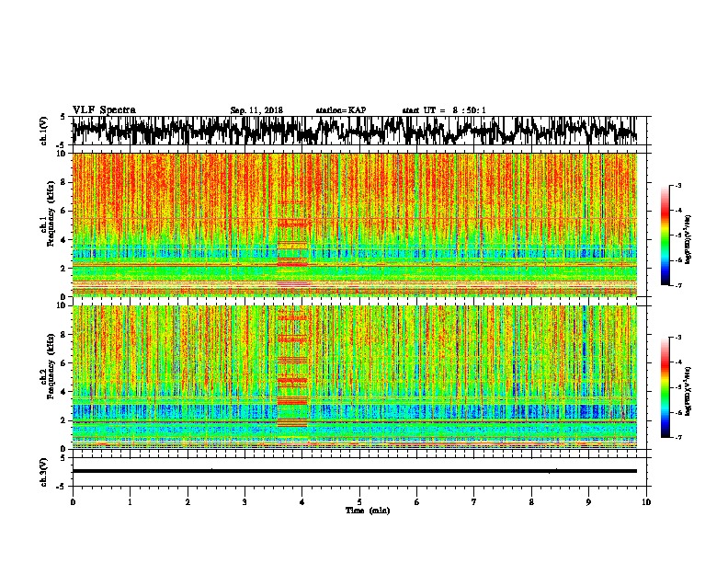Click the x-axis tick label '2'
This screenshot has width=728, height=563.
click(x=188, y=502)
